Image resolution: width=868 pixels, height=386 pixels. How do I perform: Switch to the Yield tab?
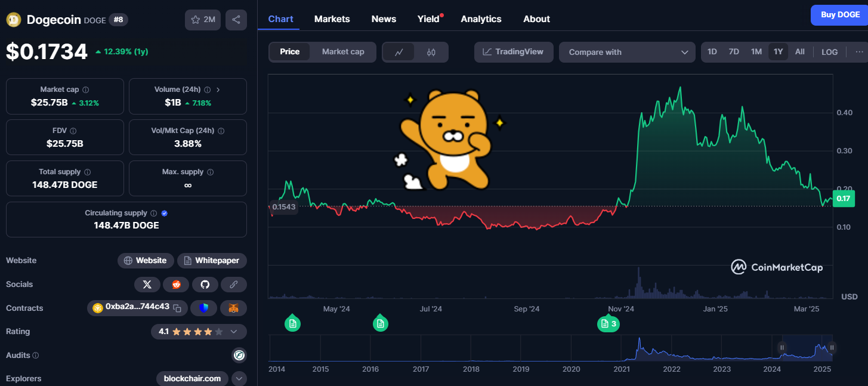pyautogui.click(x=429, y=19)
